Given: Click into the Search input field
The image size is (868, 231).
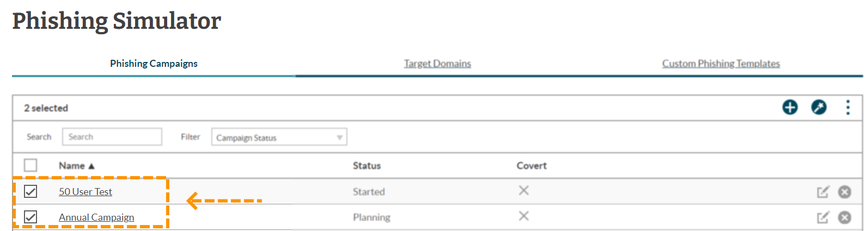Looking at the screenshot, I should click(112, 136).
